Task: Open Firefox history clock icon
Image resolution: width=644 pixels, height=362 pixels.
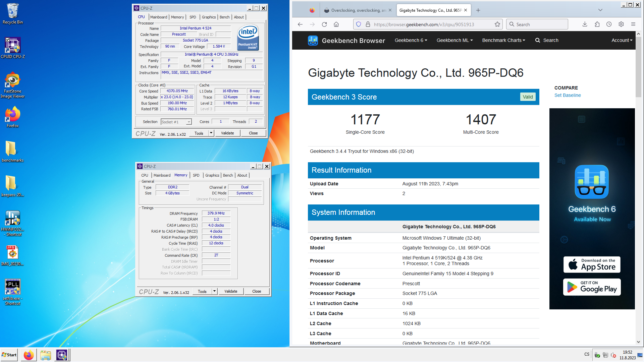Action: [x=609, y=24]
